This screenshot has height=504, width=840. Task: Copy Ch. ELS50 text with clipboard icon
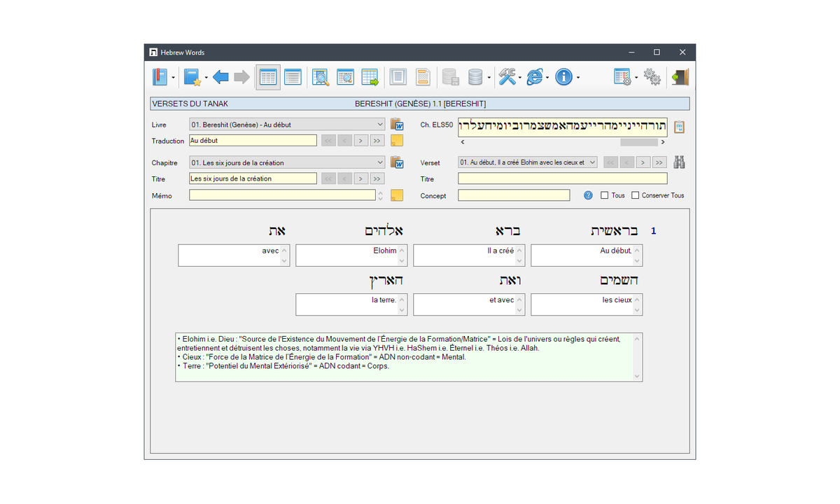pyautogui.click(x=678, y=127)
